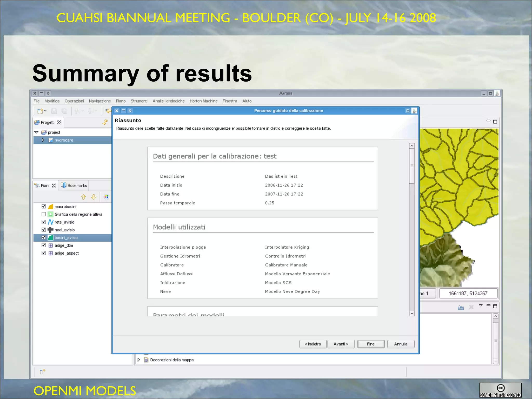Click the nodi_avisio cross layer icon
Image resolution: width=532 pixels, height=399 pixels.
coord(51,230)
